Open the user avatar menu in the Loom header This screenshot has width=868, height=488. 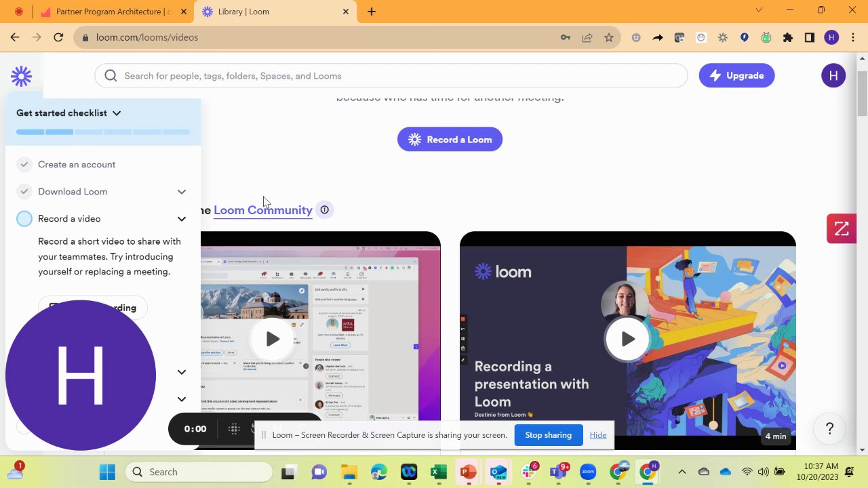click(x=833, y=76)
